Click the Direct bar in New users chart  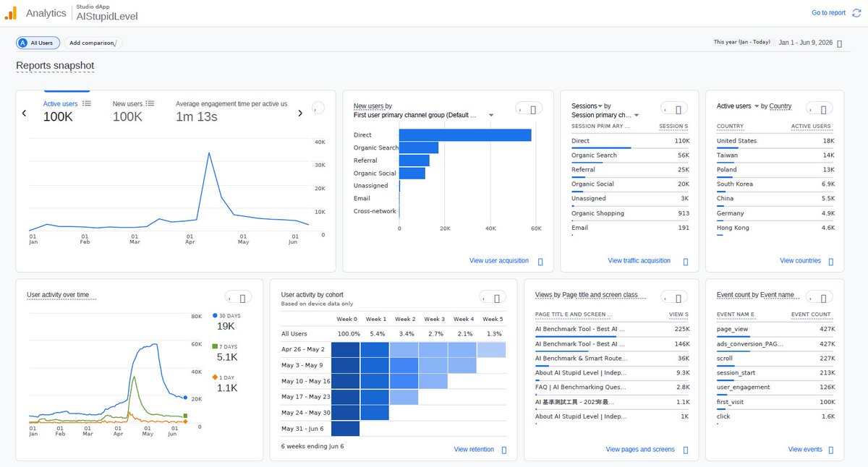coord(465,135)
